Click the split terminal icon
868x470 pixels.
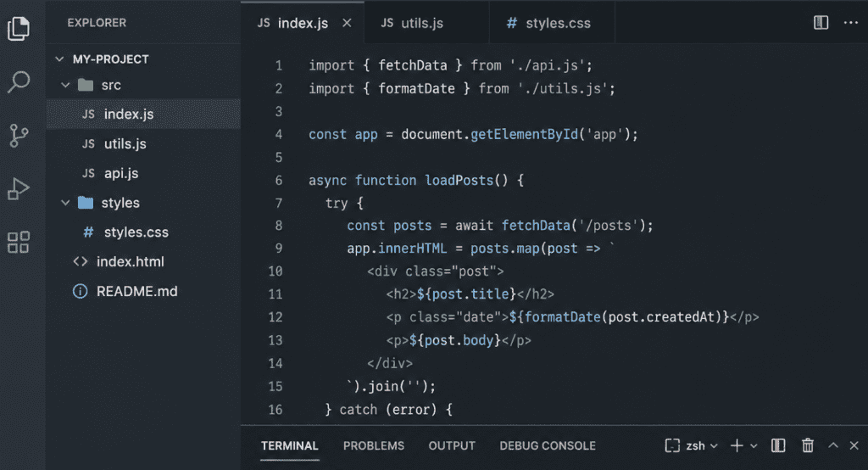click(778, 445)
